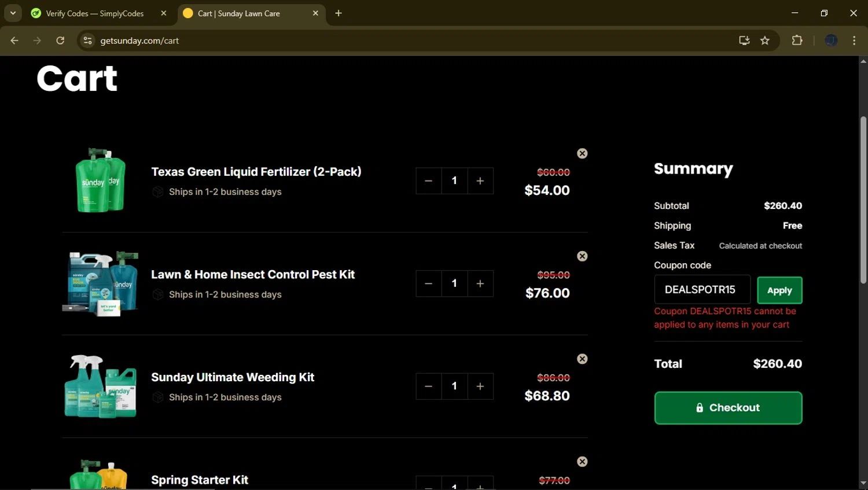Click the Shipping 'Free' value
Image resolution: width=868 pixels, height=490 pixels.
click(x=792, y=226)
